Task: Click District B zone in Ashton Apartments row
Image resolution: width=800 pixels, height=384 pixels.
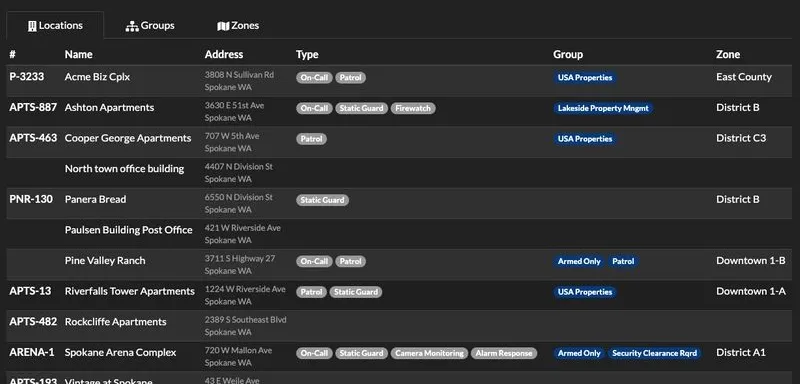Action: pos(738,108)
